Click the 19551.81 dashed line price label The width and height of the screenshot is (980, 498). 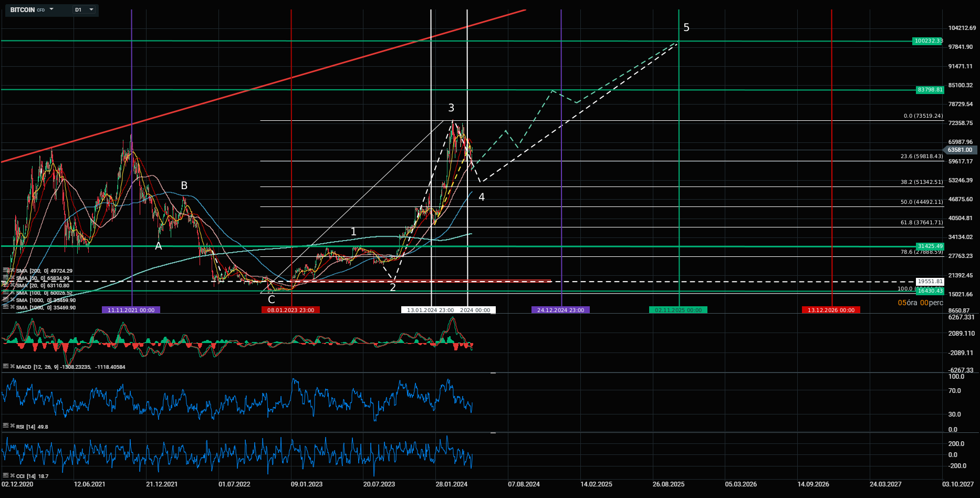pyautogui.click(x=930, y=282)
